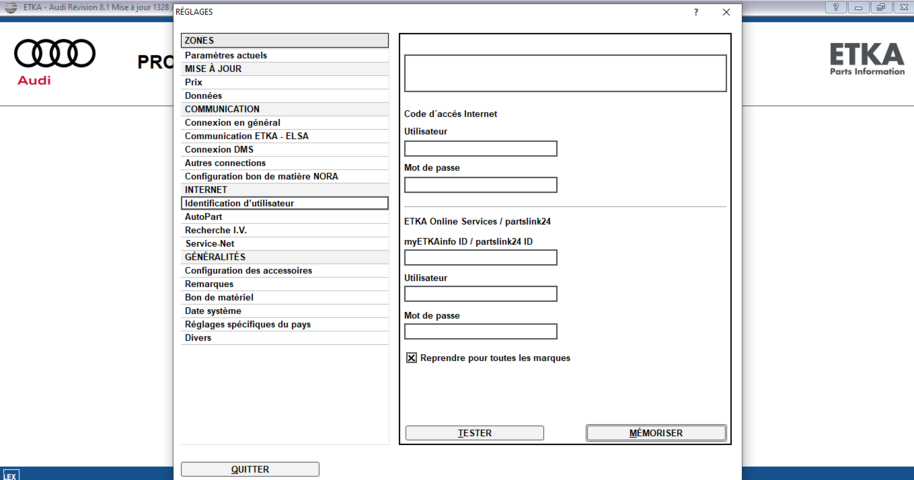Open Date système settings
914x480 pixels.
[284, 311]
